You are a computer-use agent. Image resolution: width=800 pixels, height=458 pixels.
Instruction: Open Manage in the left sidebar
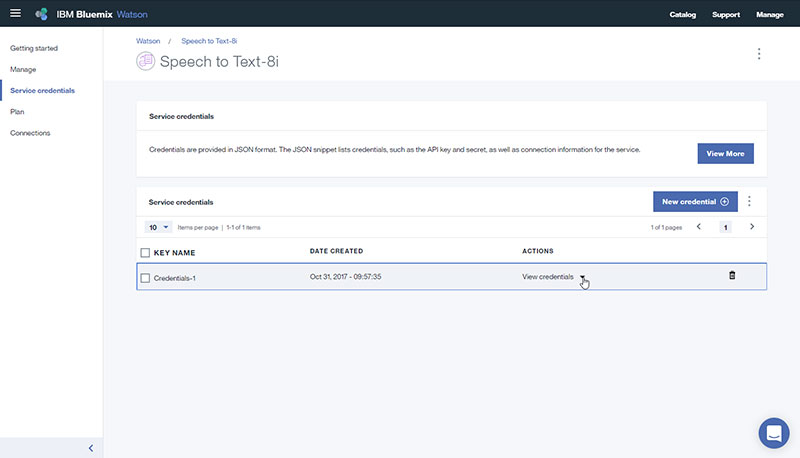click(x=23, y=69)
